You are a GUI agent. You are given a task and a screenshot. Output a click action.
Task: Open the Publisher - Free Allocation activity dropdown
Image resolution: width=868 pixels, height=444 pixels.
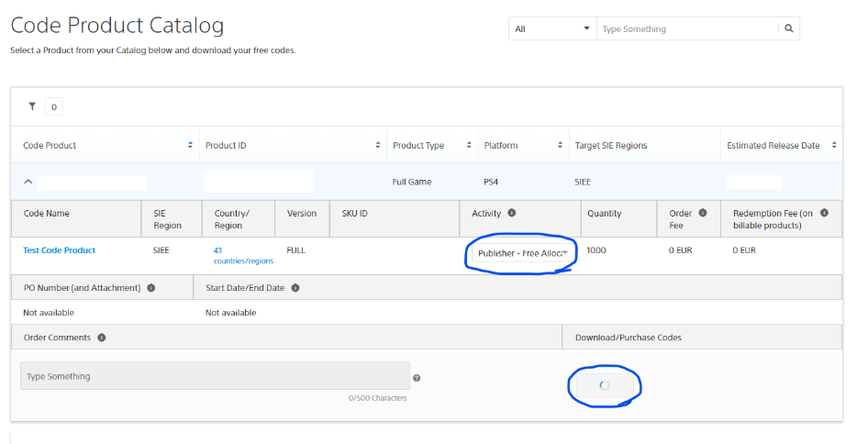(x=523, y=253)
